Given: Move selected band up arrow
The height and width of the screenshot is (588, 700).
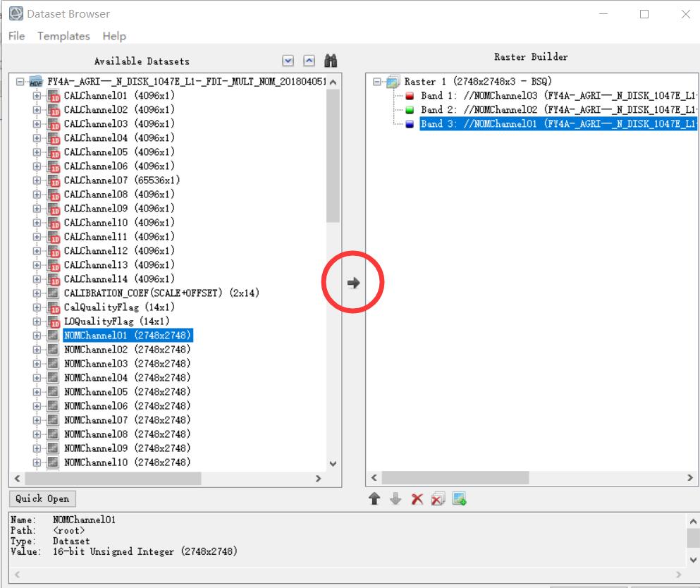Looking at the screenshot, I should 374,498.
